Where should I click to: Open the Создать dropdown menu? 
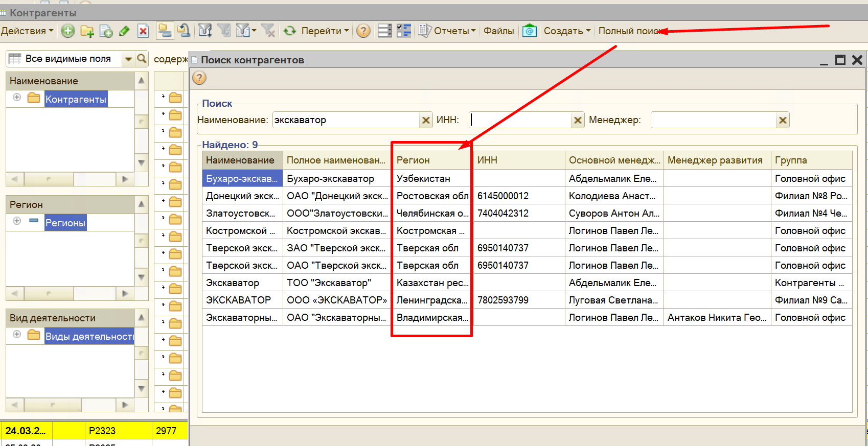567,31
